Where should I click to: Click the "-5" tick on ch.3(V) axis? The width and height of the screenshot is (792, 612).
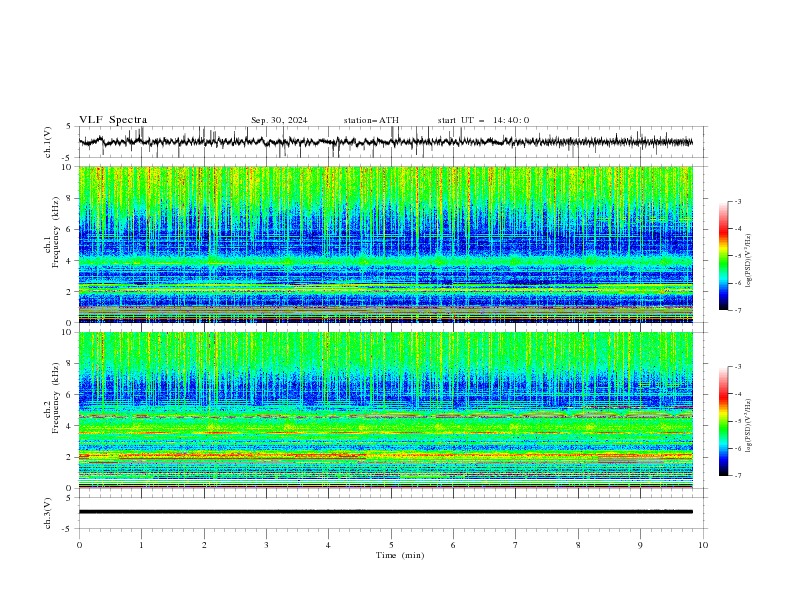pyautogui.click(x=68, y=529)
